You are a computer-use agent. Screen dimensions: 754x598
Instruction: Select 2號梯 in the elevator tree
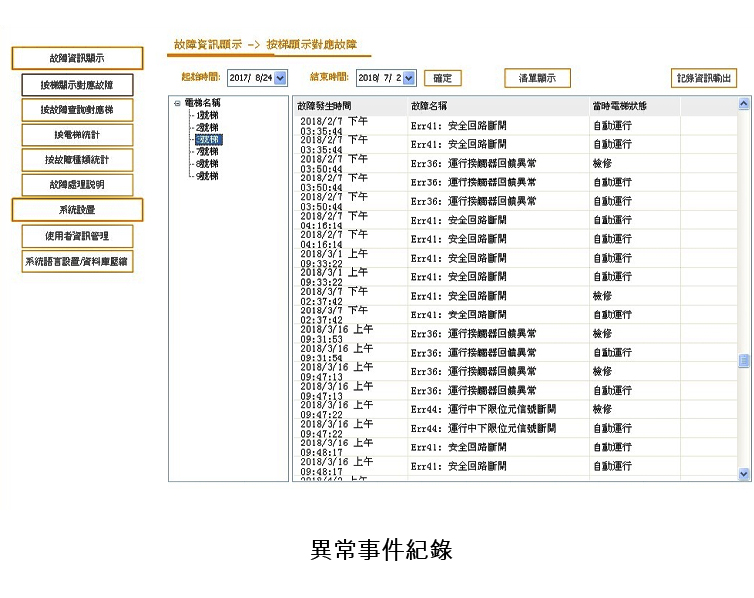(207, 127)
